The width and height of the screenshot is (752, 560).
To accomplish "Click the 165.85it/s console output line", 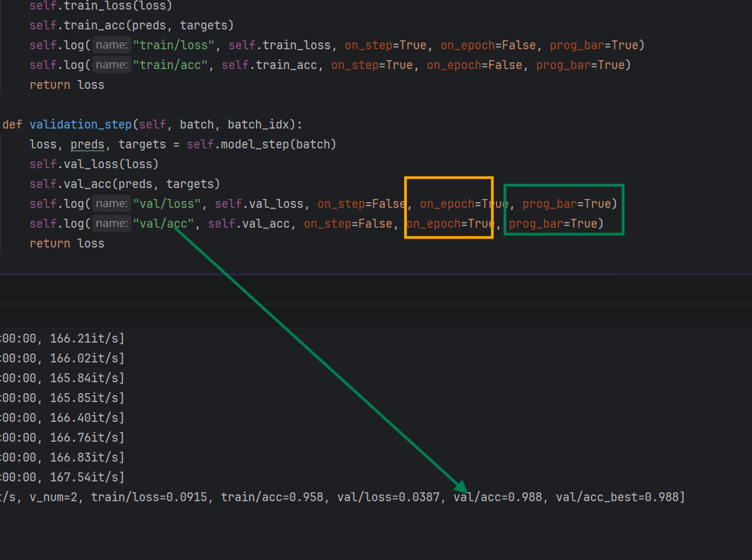I will 62,398.
